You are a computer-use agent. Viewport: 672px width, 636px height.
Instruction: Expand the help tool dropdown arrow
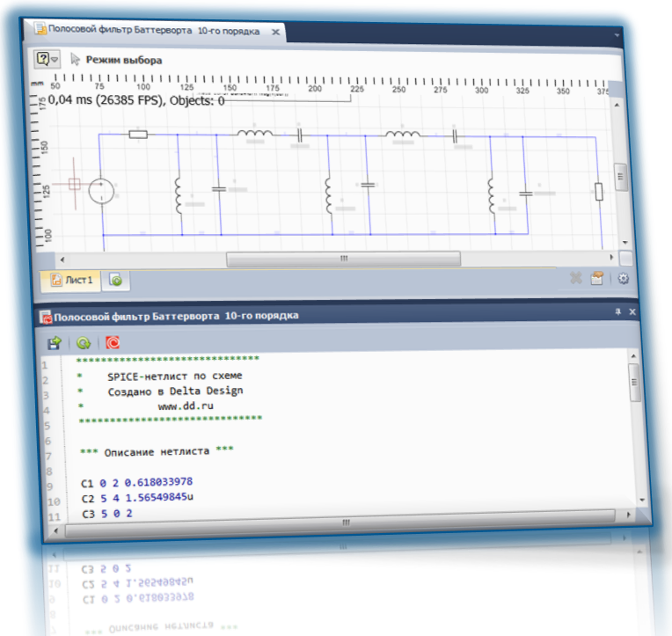55,59
